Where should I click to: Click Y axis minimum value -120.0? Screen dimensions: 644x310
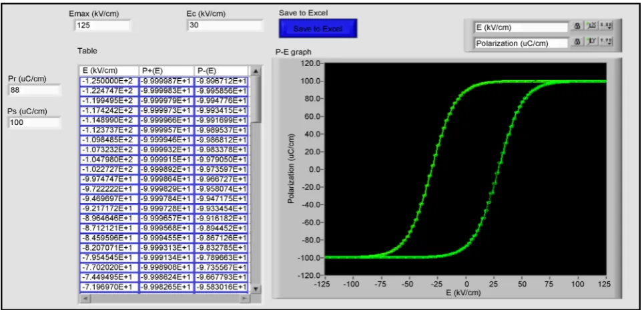point(309,275)
